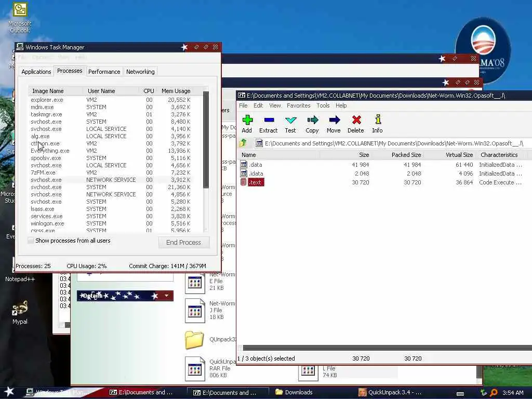Switch to the Networking tab
The width and height of the screenshot is (532, 399).
click(x=140, y=72)
